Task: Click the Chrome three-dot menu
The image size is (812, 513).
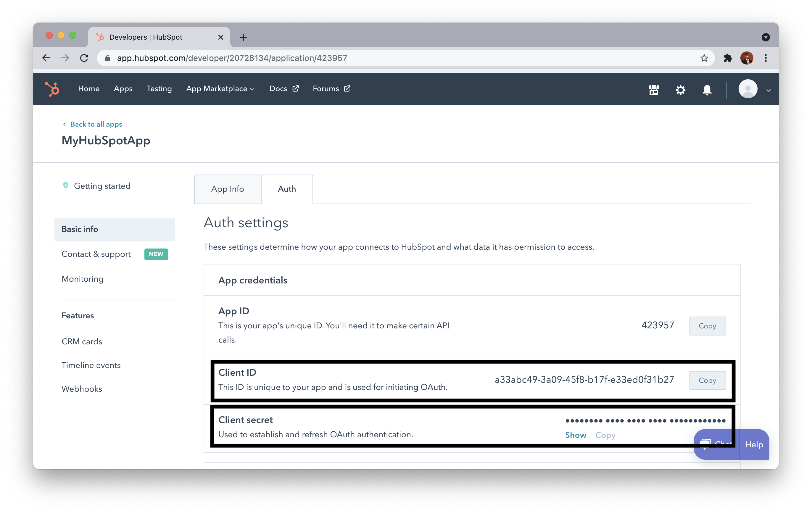Action: click(x=766, y=58)
